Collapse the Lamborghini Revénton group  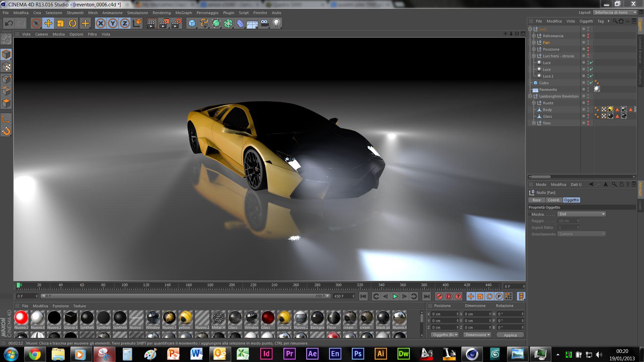tap(530, 96)
